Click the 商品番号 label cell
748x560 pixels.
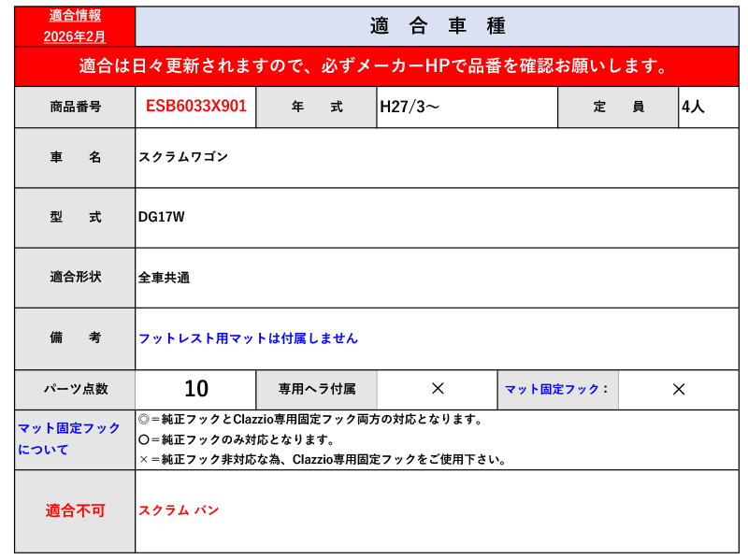[75, 107]
